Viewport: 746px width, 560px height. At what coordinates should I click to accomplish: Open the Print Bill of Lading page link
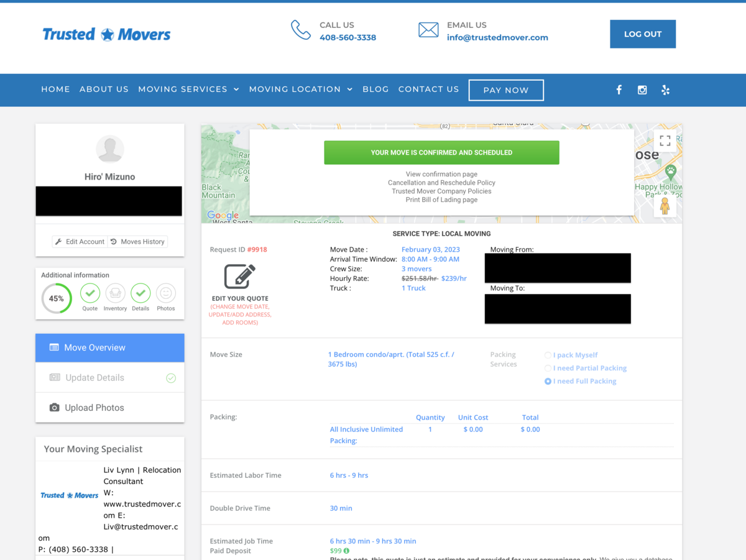coord(441,200)
